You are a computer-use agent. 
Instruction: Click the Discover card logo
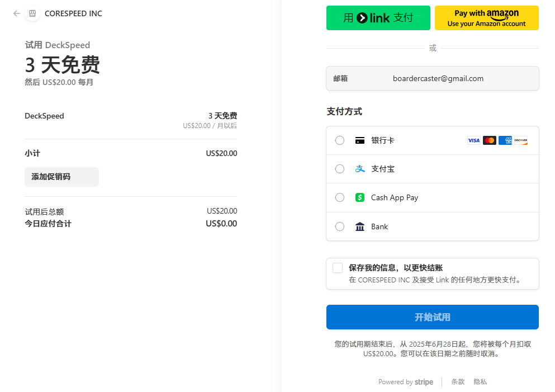coord(521,140)
